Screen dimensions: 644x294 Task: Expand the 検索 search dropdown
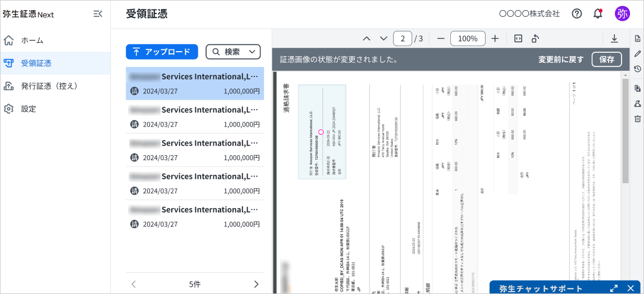point(233,52)
